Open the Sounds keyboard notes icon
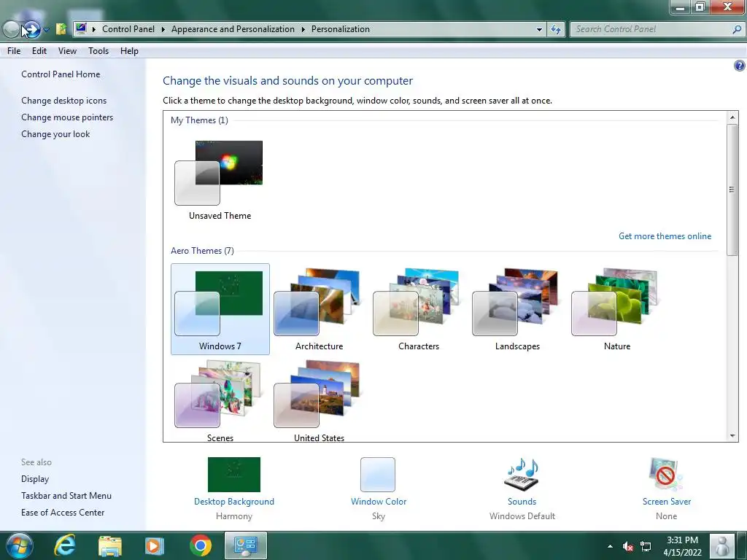Image resolution: width=747 pixels, height=560 pixels. point(522,475)
